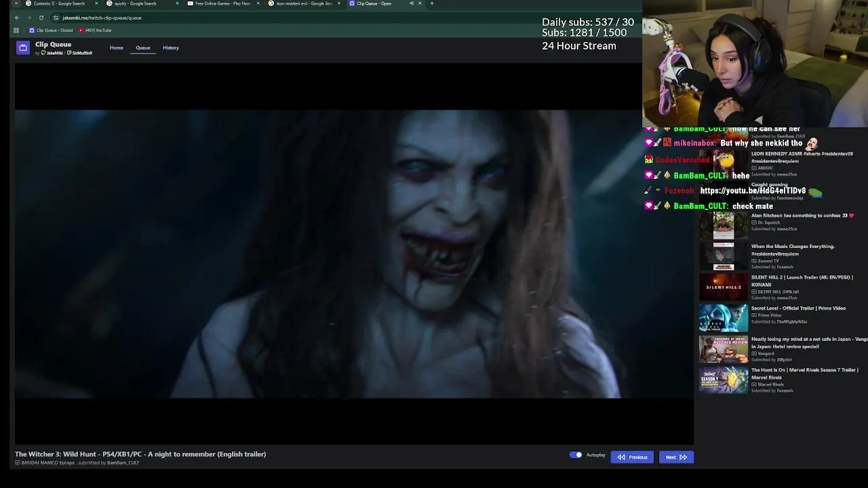The width and height of the screenshot is (868, 488).
Task: Select 'Secret Level - Official Trailer' thumbnail
Action: coord(723,318)
